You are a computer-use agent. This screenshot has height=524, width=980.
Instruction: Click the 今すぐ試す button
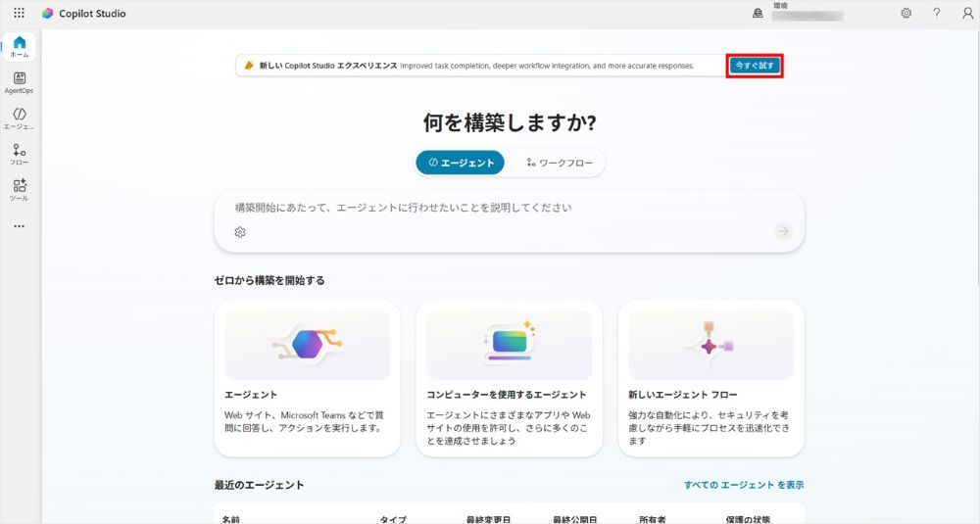click(x=755, y=65)
